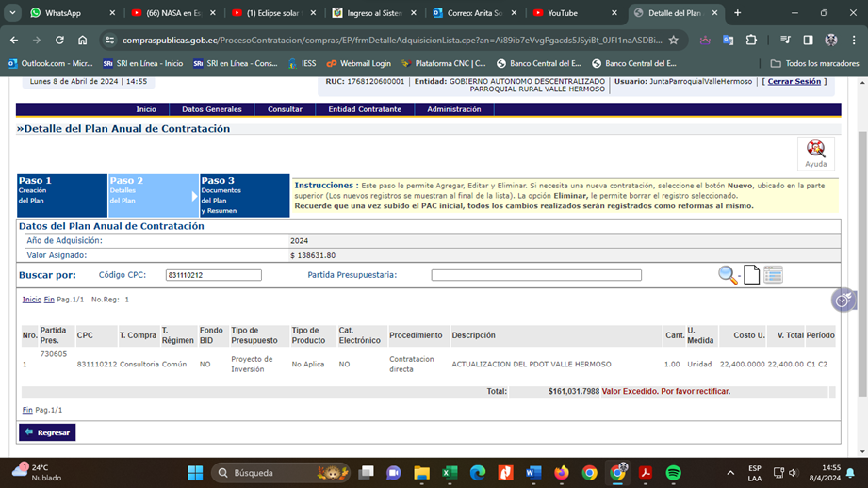Expand the tab search dropdown arrow
The height and width of the screenshot is (488, 868).
tap(13, 13)
